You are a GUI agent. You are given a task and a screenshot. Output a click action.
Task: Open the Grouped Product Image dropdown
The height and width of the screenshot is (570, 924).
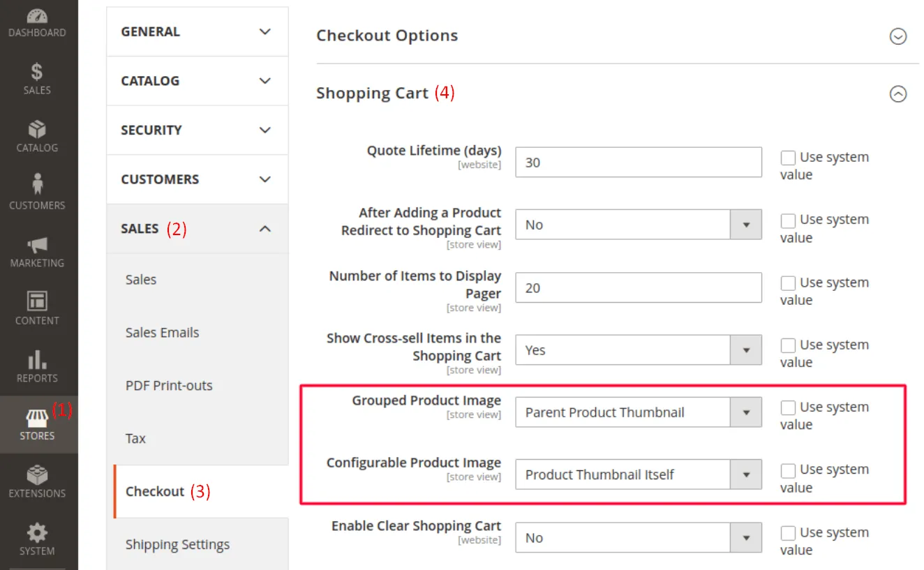(638, 412)
